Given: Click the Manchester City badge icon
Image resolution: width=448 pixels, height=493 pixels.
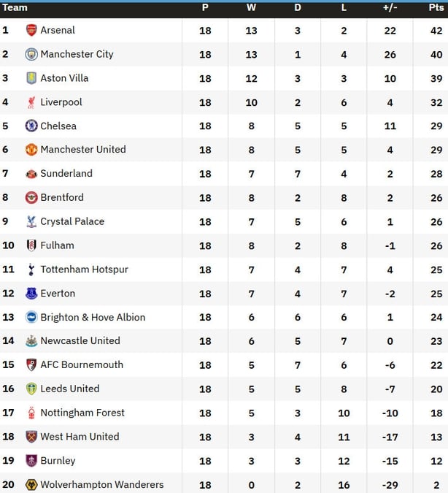Looking at the screenshot, I should (x=31, y=54).
